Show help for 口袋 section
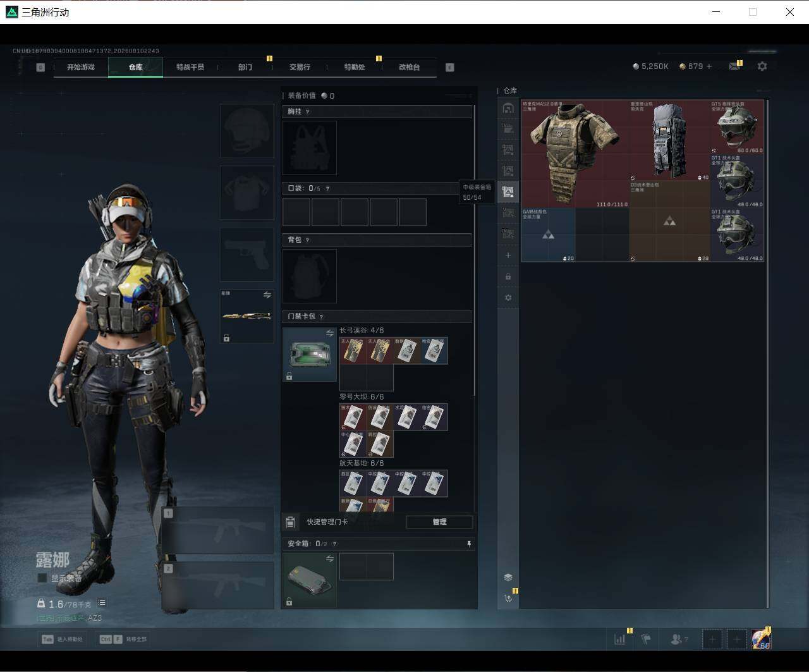The height and width of the screenshot is (672, 809). click(327, 188)
